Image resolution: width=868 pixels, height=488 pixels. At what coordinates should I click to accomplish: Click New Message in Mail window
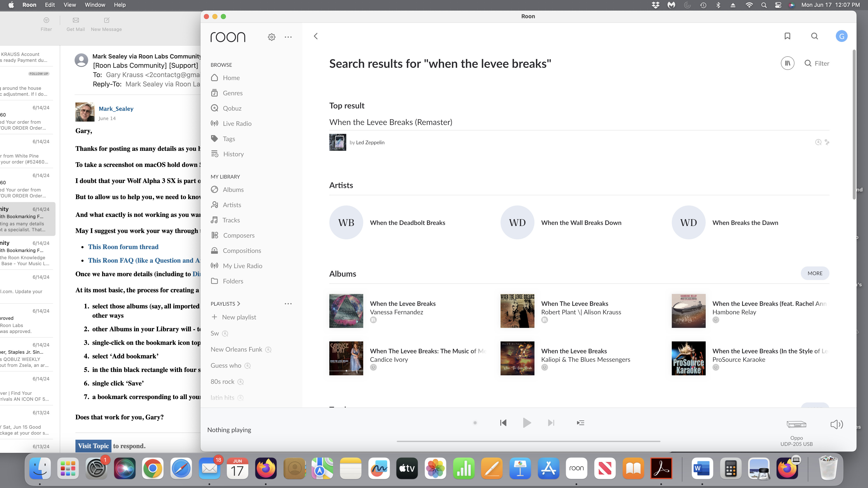click(x=106, y=24)
